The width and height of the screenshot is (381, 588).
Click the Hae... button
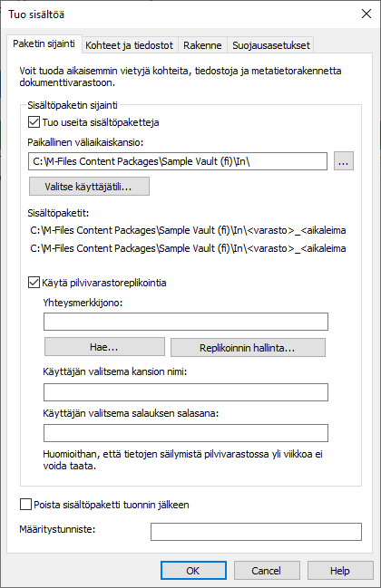(x=104, y=347)
